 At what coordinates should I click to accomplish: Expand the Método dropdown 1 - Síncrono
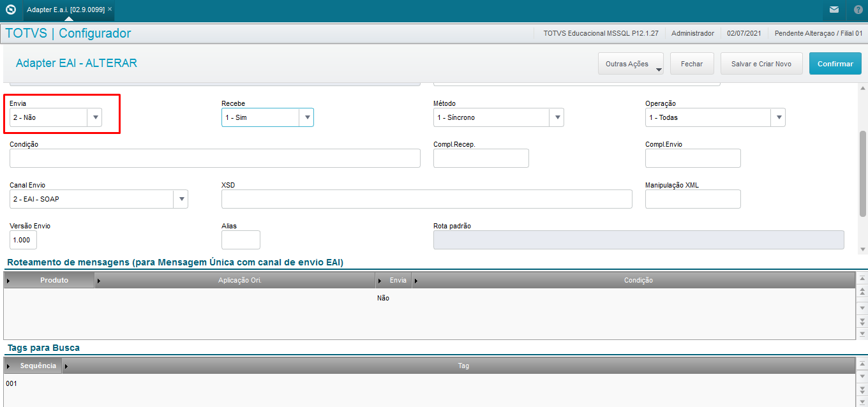tap(557, 117)
